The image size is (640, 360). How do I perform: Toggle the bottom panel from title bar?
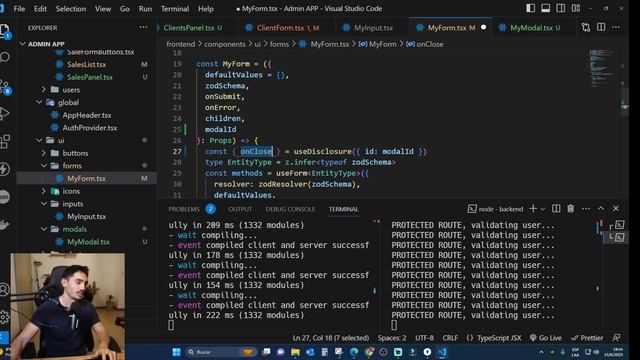pos(545,8)
